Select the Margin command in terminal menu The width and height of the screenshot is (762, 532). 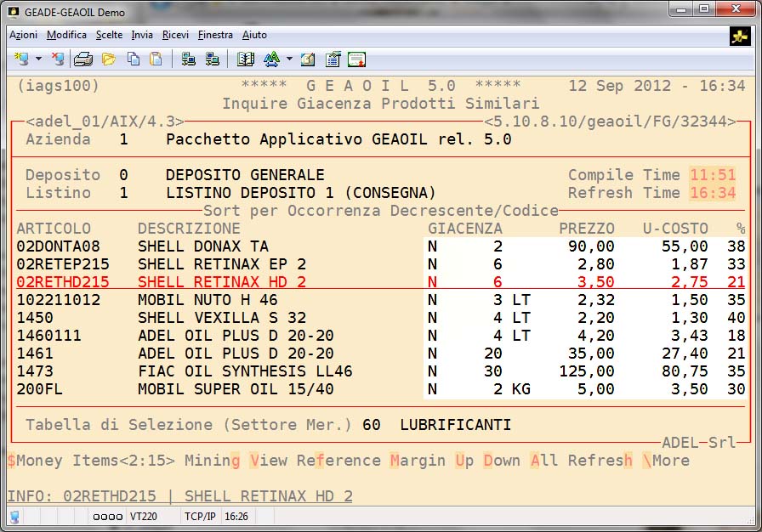[x=418, y=461]
